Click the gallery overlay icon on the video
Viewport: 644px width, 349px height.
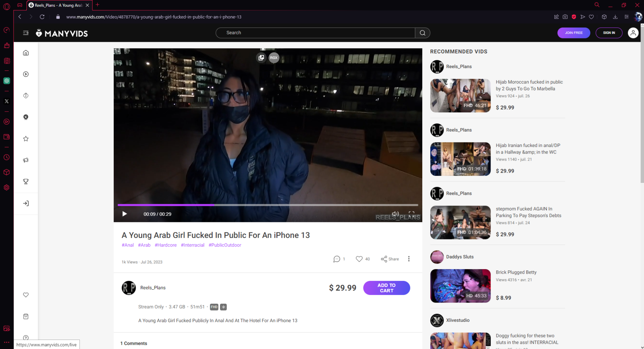[x=261, y=58]
